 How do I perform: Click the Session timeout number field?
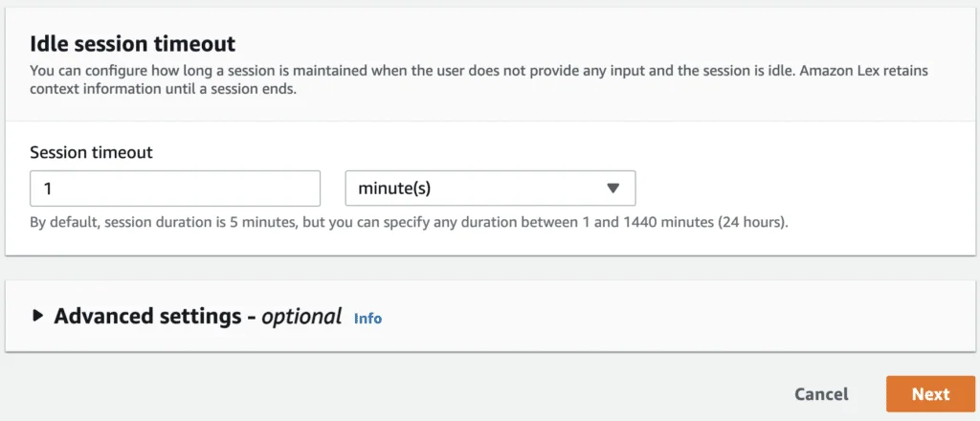pyautogui.click(x=175, y=188)
